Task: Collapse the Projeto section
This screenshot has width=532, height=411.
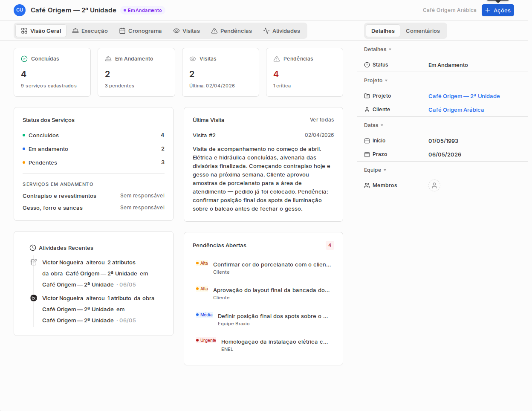Action: point(376,81)
